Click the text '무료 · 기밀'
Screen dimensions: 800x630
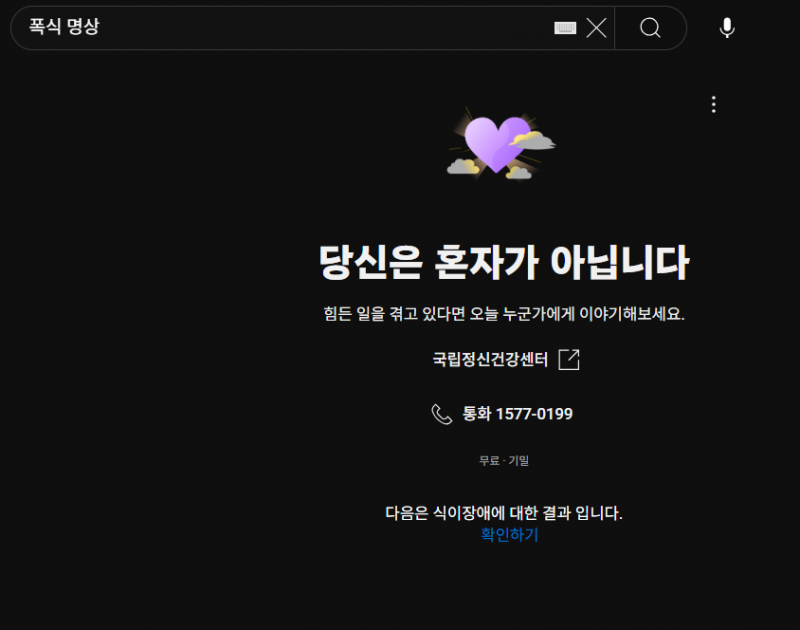coord(504,461)
